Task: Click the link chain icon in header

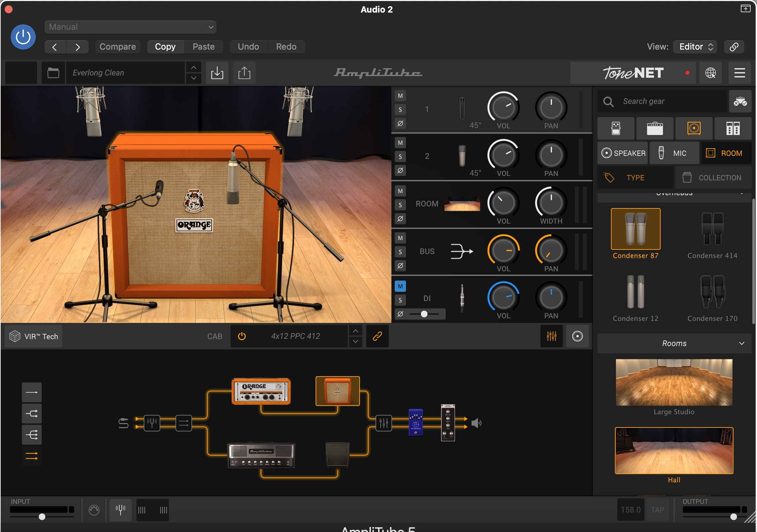Action: [734, 47]
